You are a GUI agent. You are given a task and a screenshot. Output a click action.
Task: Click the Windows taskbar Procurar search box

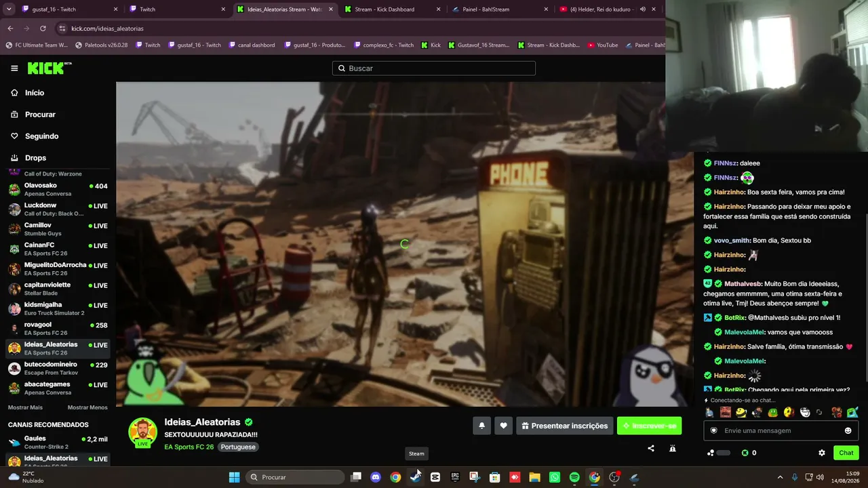coord(294,477)
